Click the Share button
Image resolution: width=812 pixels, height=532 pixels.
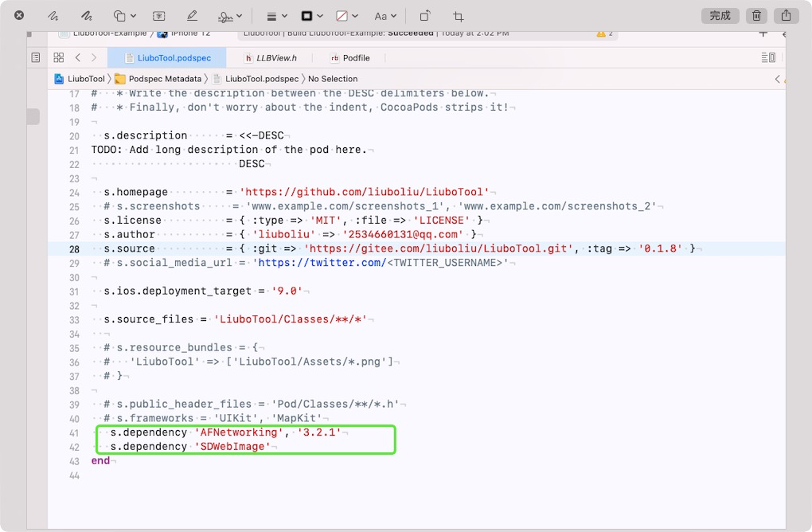786,16
